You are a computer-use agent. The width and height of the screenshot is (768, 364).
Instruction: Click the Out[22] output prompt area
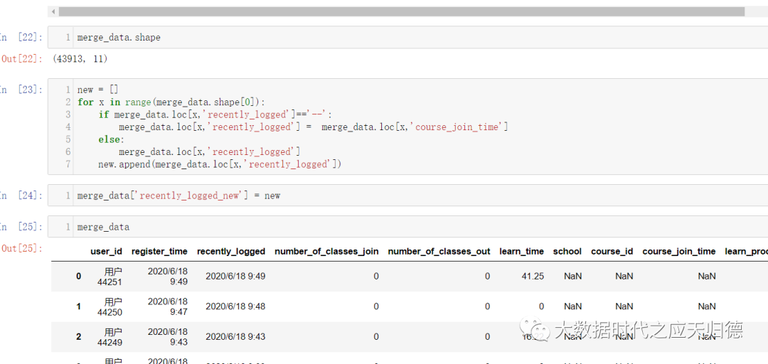pos(22,59)
